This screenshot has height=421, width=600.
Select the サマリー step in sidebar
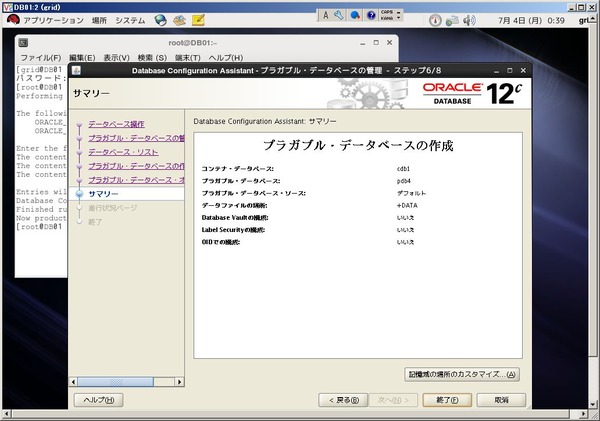[103, 194]
